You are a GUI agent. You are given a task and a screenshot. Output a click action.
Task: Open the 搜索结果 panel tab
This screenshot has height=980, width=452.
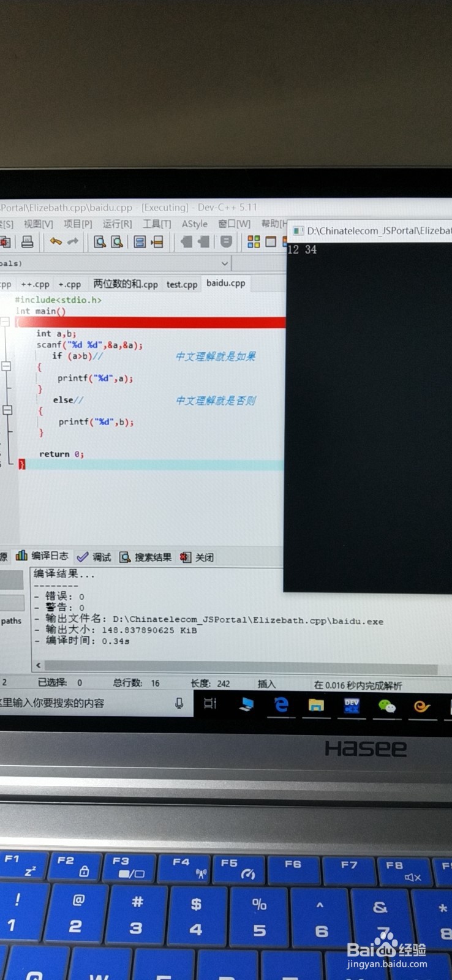pos(146,557)
